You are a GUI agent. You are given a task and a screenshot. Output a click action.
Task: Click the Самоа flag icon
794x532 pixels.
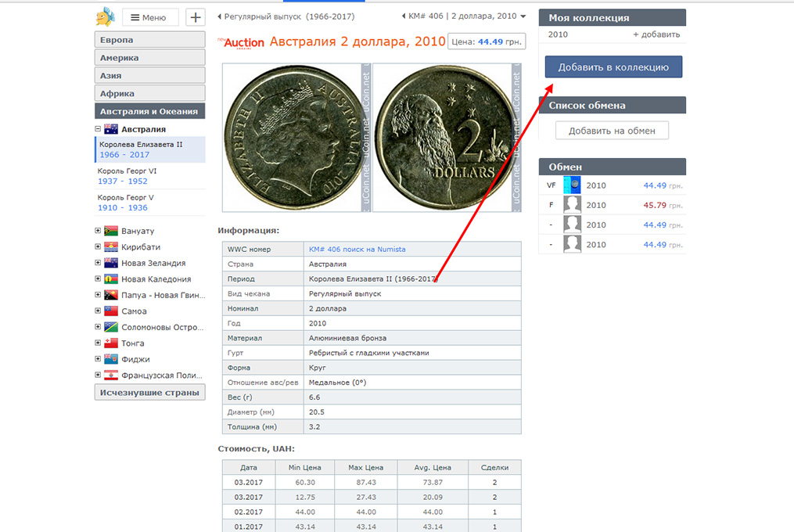110,311
